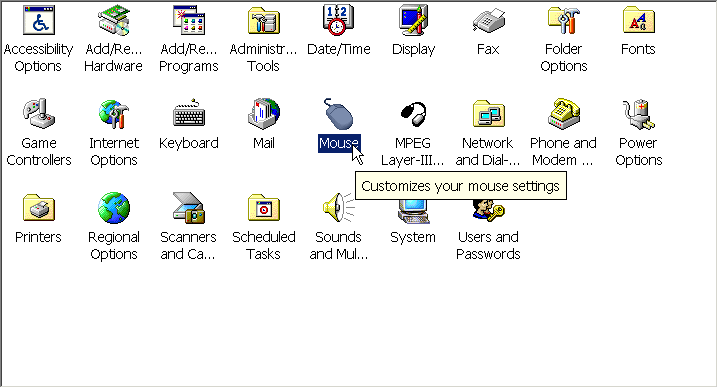
Task: Open the Power Options battery icon
Action: [639, 114]
